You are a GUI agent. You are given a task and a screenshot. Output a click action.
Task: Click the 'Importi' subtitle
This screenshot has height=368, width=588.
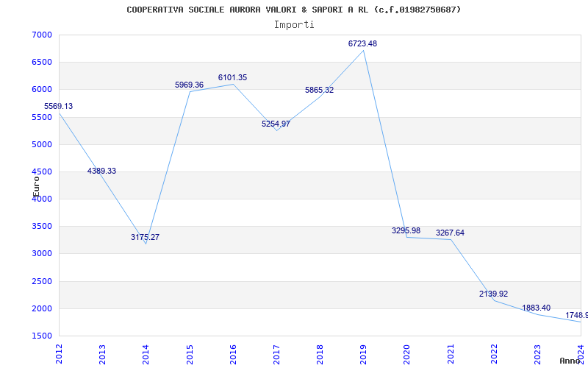[294, 25]
